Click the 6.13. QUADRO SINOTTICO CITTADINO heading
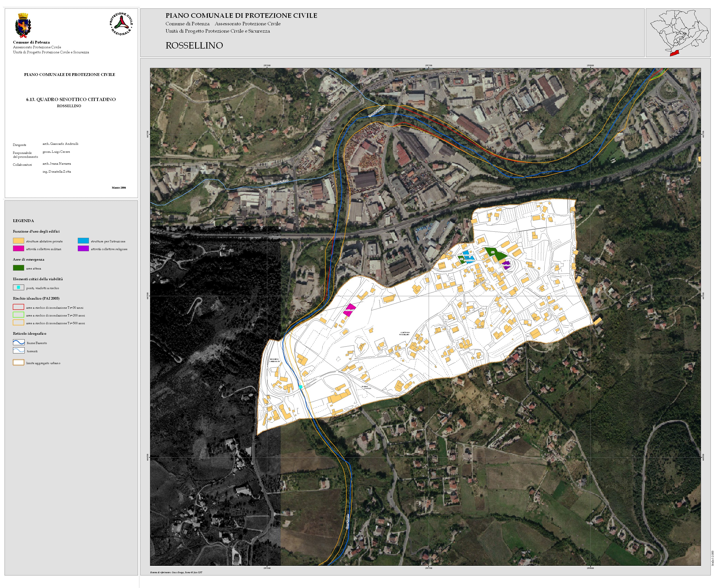The width and height of the screenshot is (724, 588). (71, 99)
